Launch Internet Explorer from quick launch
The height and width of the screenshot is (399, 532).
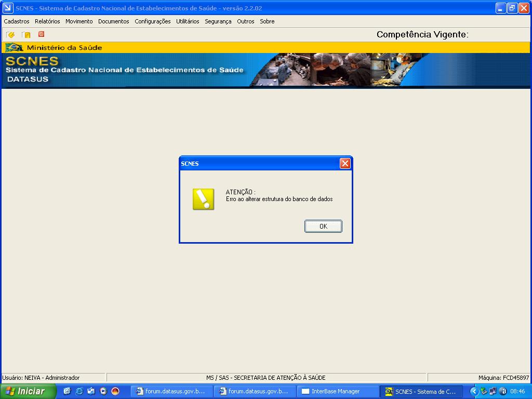79,391
